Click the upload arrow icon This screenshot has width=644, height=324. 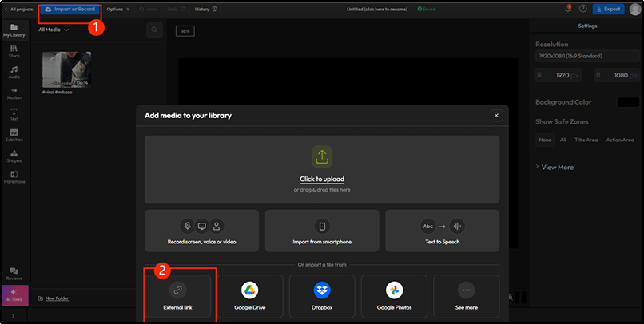(x=322, y=156)
